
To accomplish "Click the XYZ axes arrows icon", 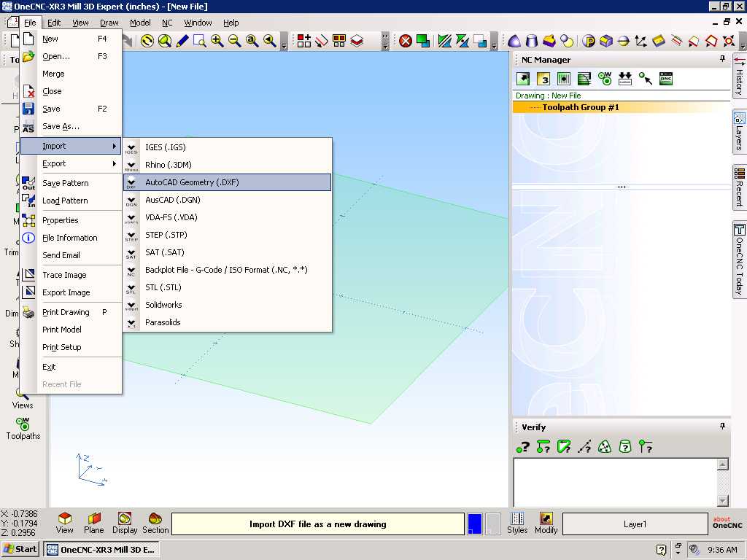I will (640, 41).
